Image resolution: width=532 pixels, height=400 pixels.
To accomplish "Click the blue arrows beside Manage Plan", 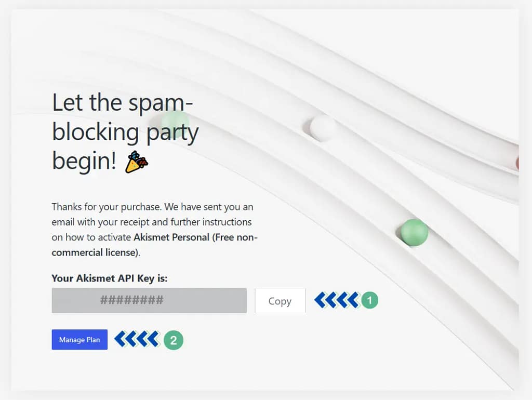I will [137, 339].
